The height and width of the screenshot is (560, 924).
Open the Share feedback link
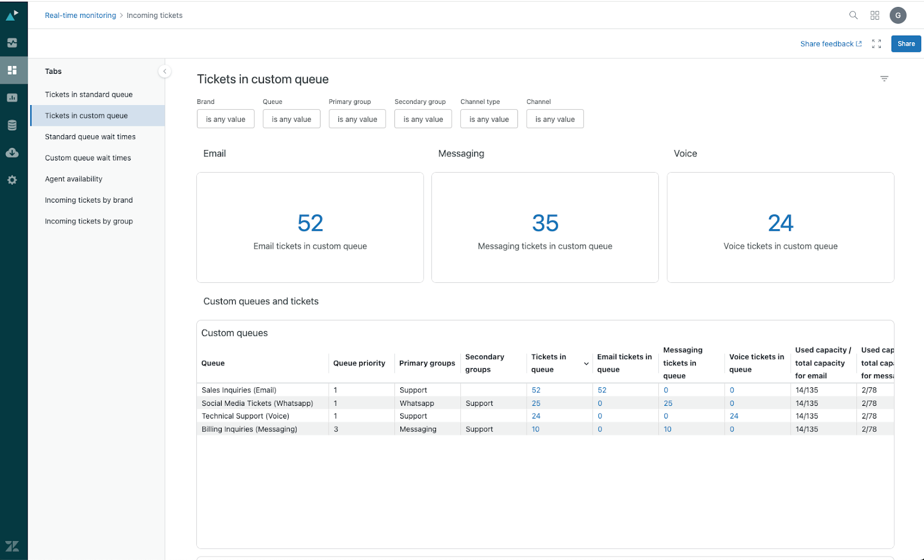pos(830,44)
